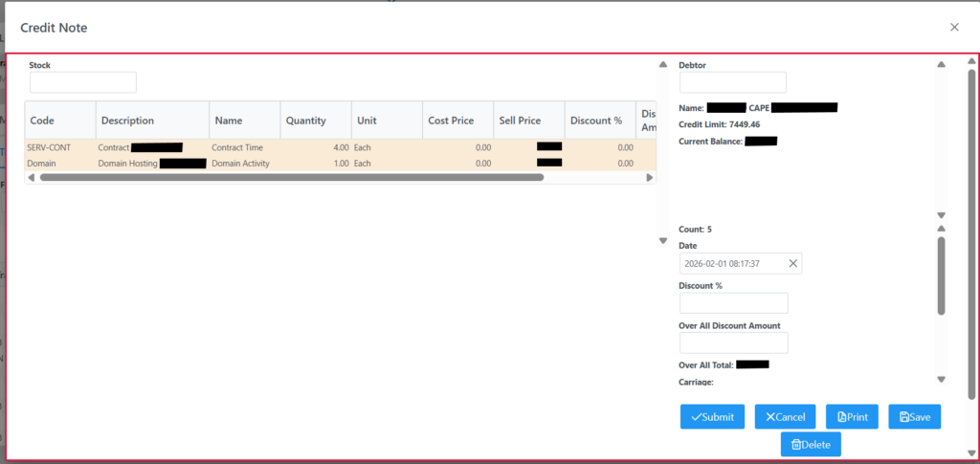Select the SERV-CONT contract row

pyautogui.click(x=191, y=147)
